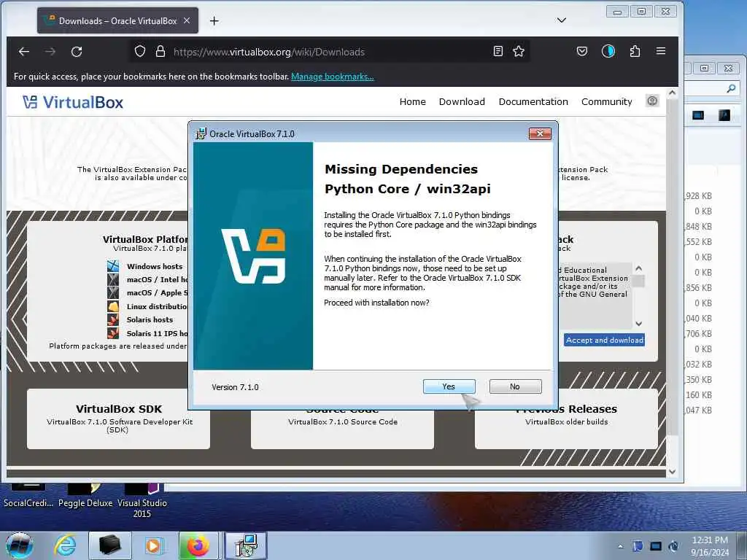Launch Internet Explorer from taskbar
747x560 pixels.
tap(65, 545)
